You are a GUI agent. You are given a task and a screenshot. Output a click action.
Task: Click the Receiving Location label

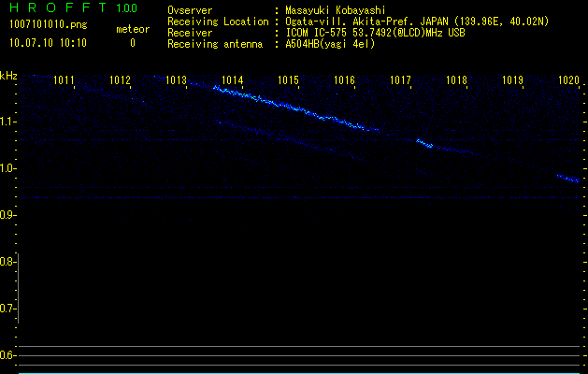pyautogui.click(x=218, y=22)
